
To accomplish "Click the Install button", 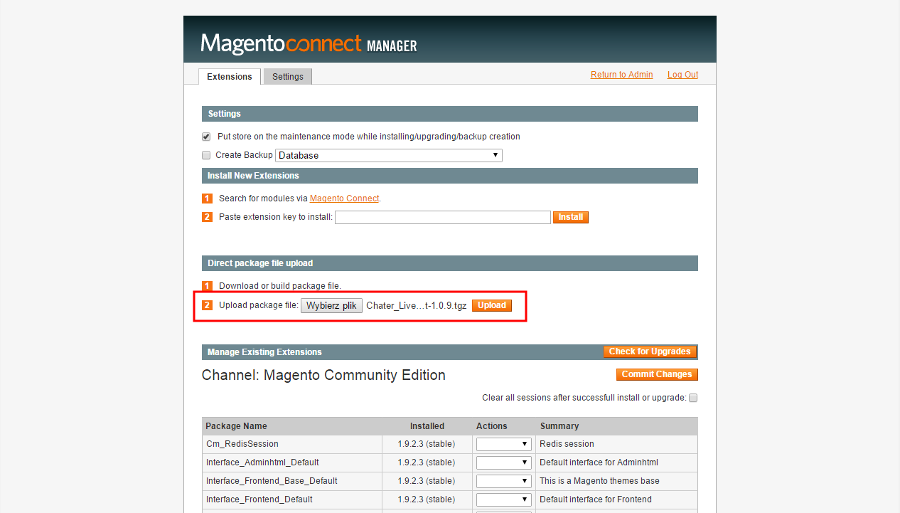I will coord(571,217).
